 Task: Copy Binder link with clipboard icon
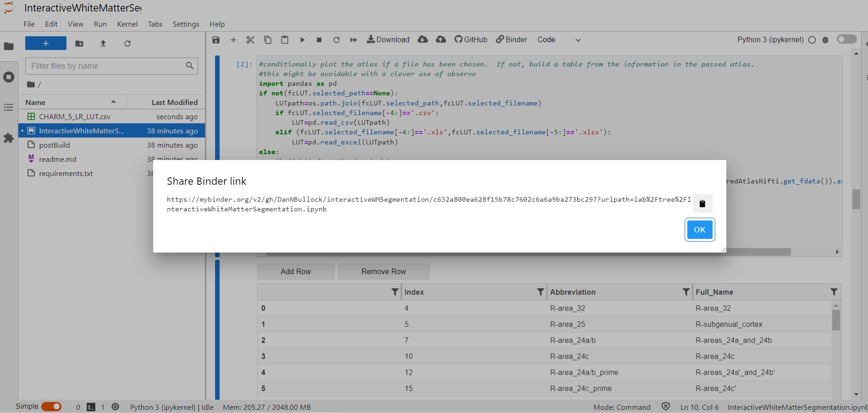tap(702, 204)
